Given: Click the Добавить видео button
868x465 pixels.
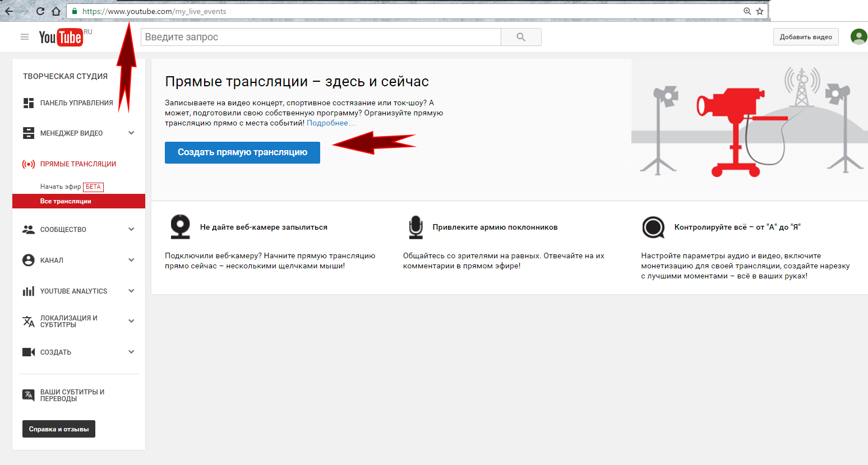Looking at the screenshot, I should point(805,37).
